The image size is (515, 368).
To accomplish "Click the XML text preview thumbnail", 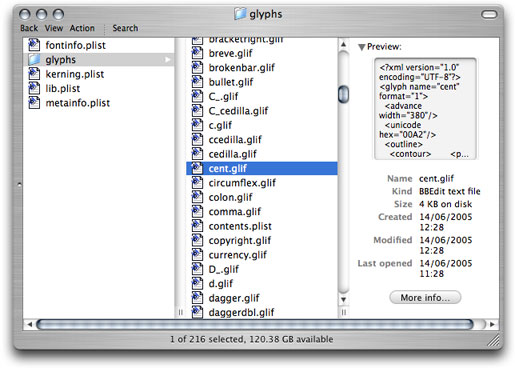I will (425, 109).
